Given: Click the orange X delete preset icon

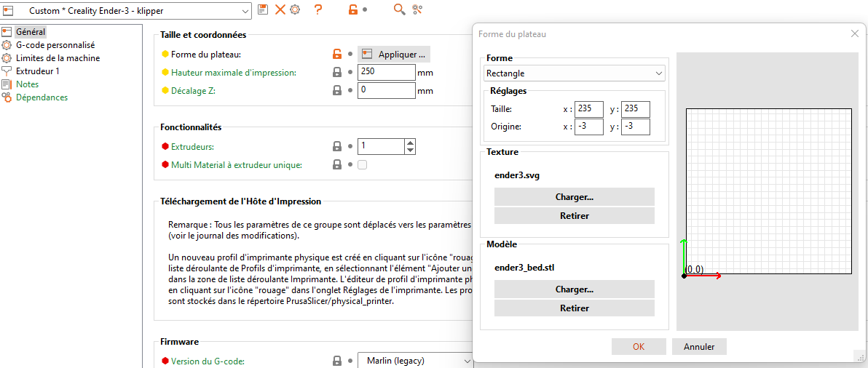Looking at the screenshot, I should pyautogui.click(x=280, y=9).
